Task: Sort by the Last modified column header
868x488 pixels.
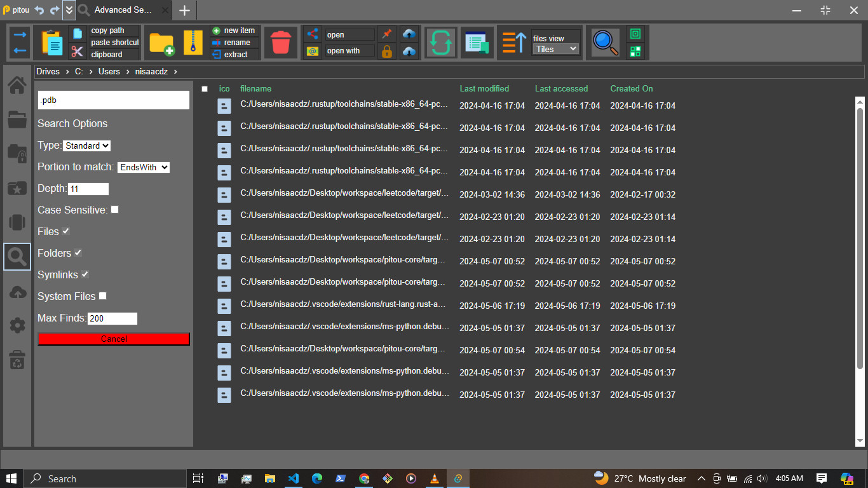Action: pos(484,88)
